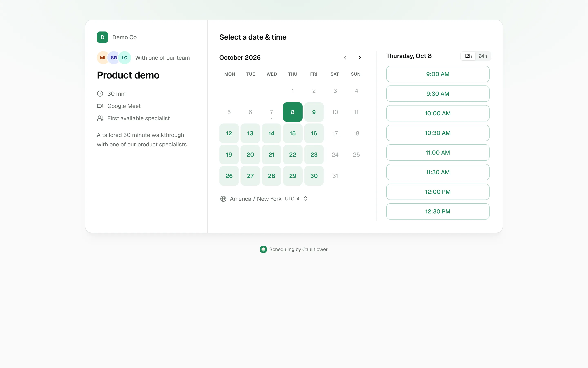Viewport: 588px width, 368px height.
Task: Click the THU weekday column header
Action: pos(293,74)
